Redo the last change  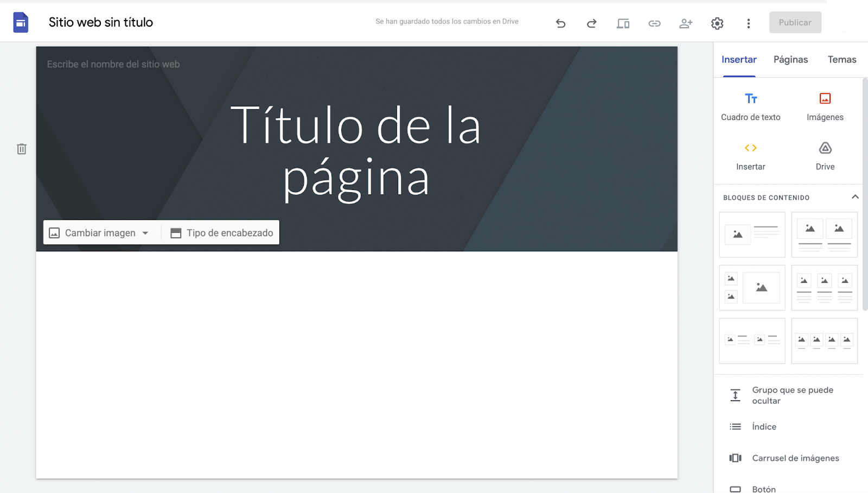pyautogui.click(x=591, y=23)
